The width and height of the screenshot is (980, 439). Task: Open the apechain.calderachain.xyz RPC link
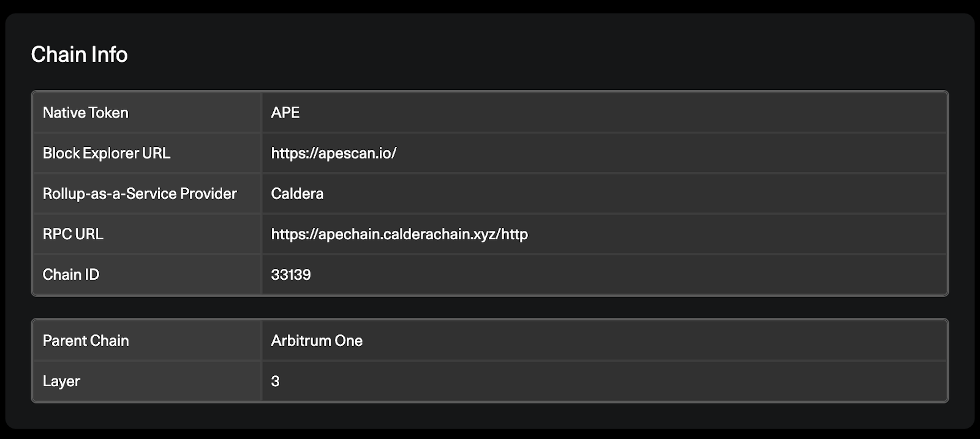point(399,234)
